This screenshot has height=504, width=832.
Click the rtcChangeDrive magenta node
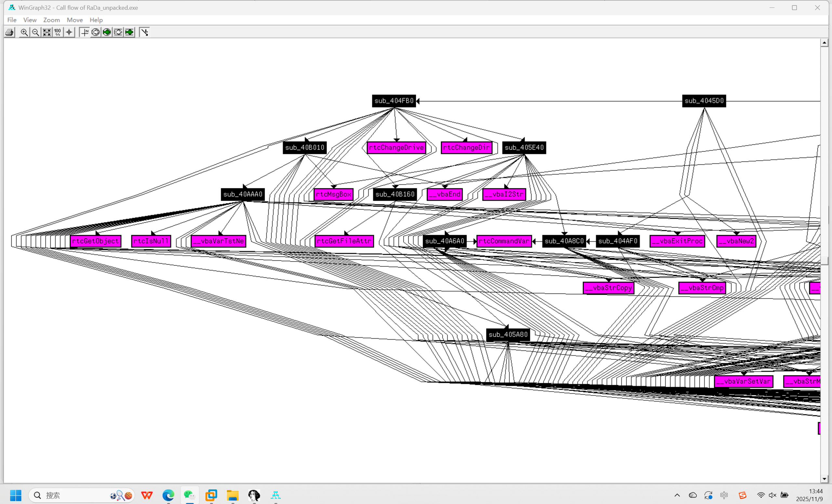(x=396, y=147)
